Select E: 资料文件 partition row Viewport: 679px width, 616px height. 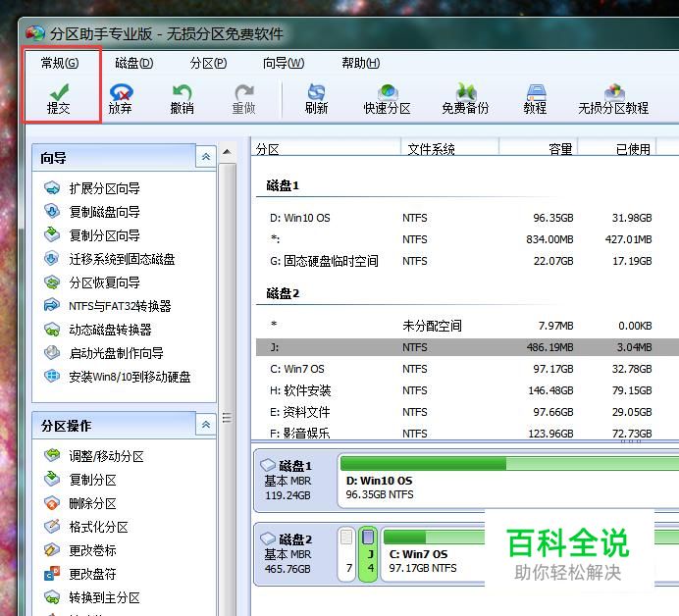click(x=467, y=412)
